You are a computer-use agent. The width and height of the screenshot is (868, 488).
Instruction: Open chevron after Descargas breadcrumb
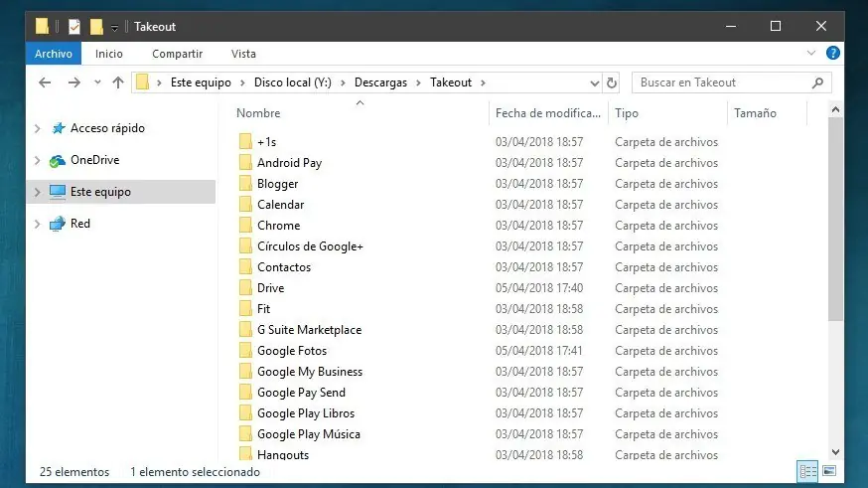coord(418,83)
